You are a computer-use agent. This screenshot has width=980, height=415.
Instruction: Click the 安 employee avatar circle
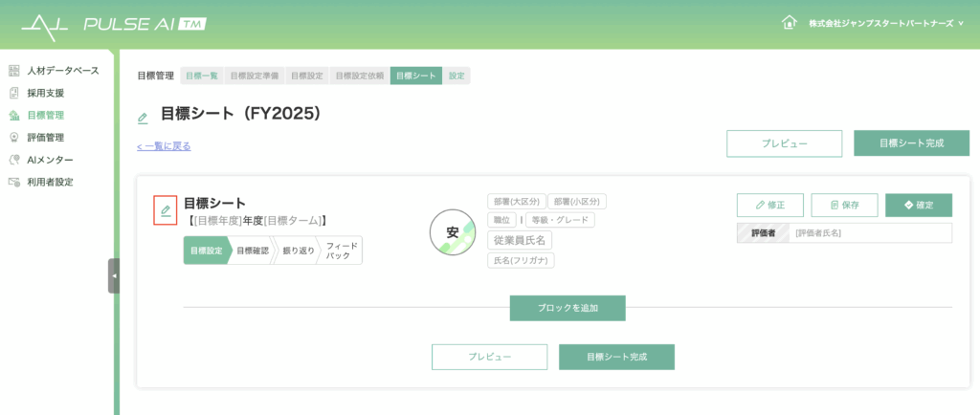pyautogui.click(x=452, y=232)
